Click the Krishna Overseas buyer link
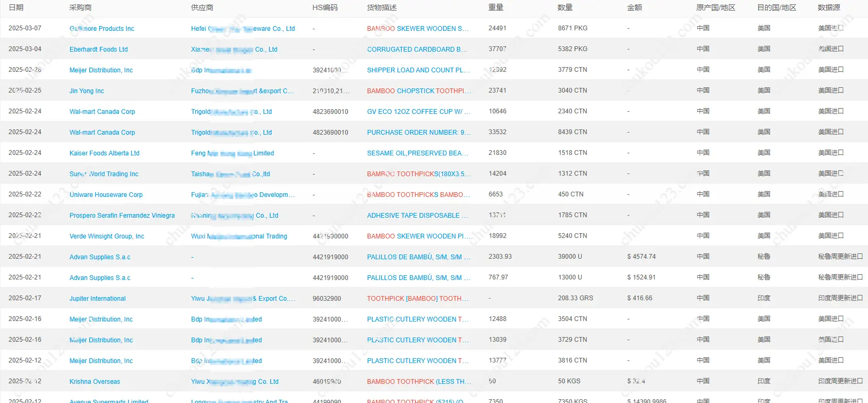The height and width of the screenshot is (403, 868). [x=95, y=382]
